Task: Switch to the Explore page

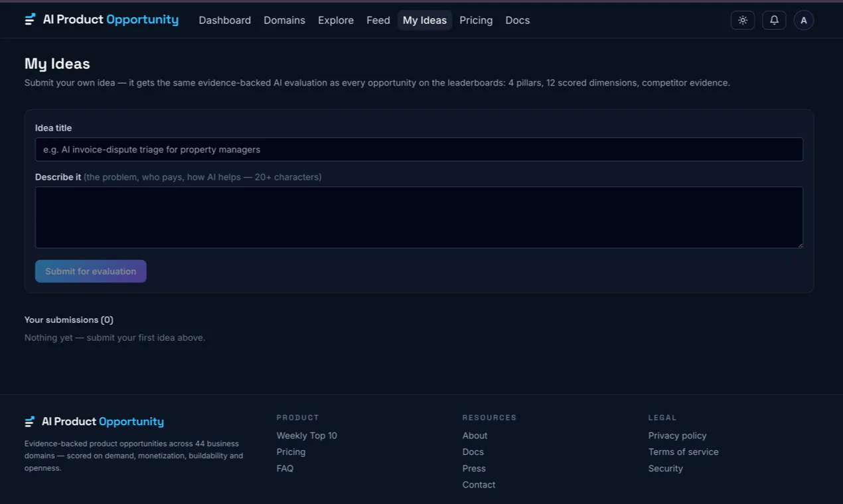Action: pos(336,20)
